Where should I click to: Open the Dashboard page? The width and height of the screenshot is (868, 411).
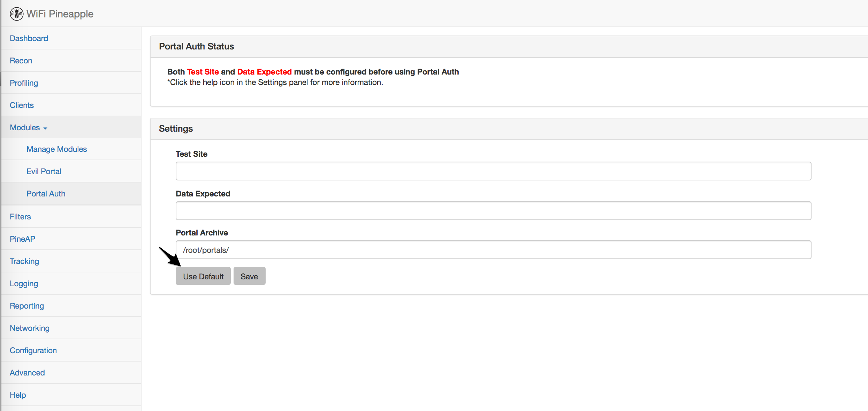[x=29, y=38]
